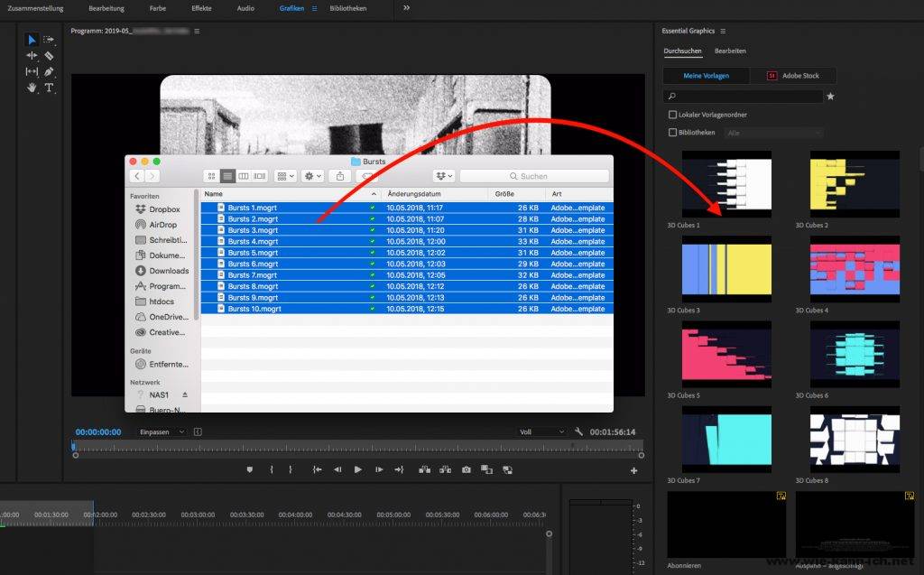Select the Type text tool
This screenshot has height=575, width=924.
pyautogui.click(x=49, y=88)
